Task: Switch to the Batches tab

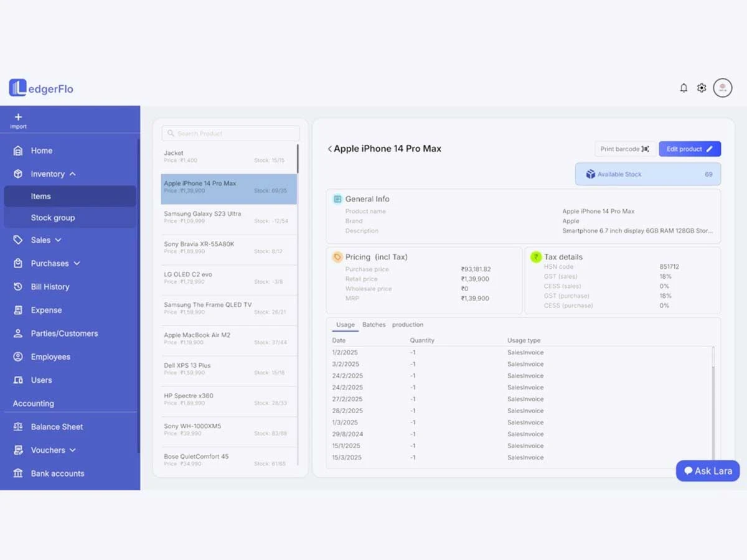Action: click(x=374, y=325)
